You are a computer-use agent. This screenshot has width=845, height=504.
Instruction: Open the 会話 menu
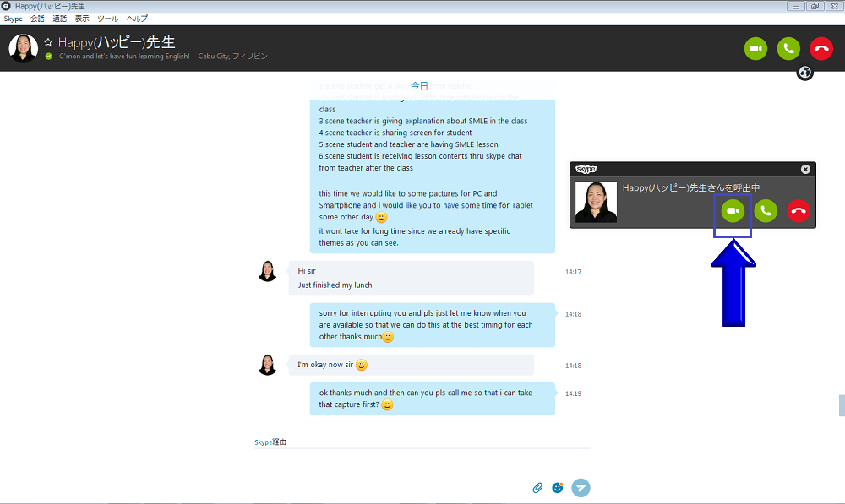(37, 19)
